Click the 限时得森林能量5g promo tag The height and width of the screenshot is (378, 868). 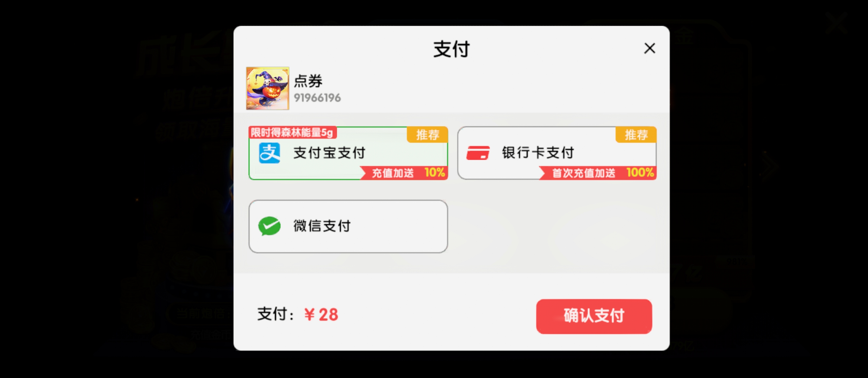(292, 132)
